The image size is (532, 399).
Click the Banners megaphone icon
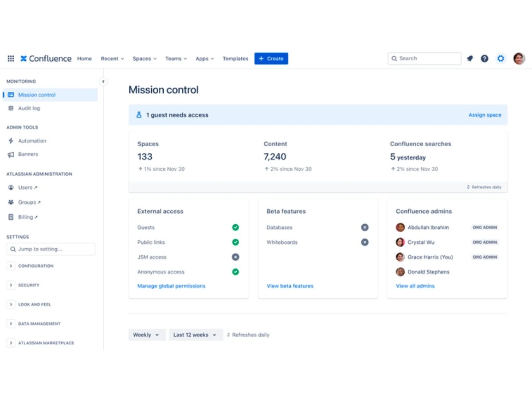[11, 154]
